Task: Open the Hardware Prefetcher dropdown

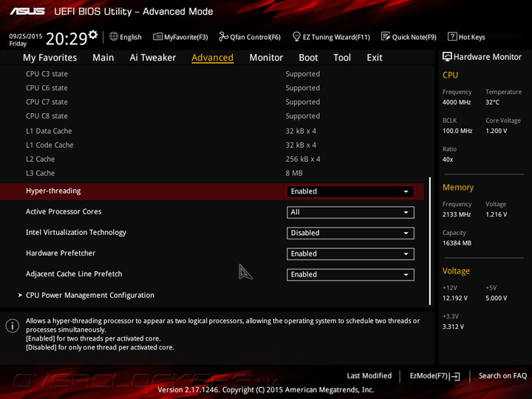Action: [350, 253]
